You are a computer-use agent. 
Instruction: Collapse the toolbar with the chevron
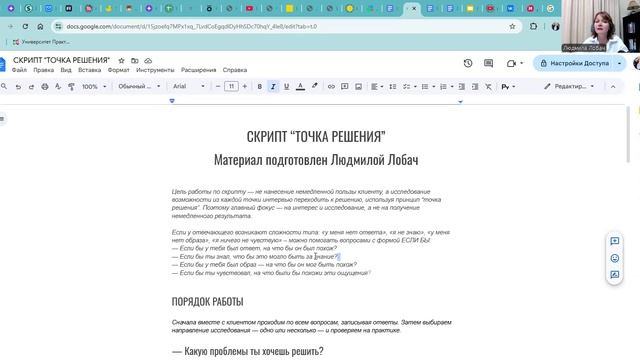[613, 87]
